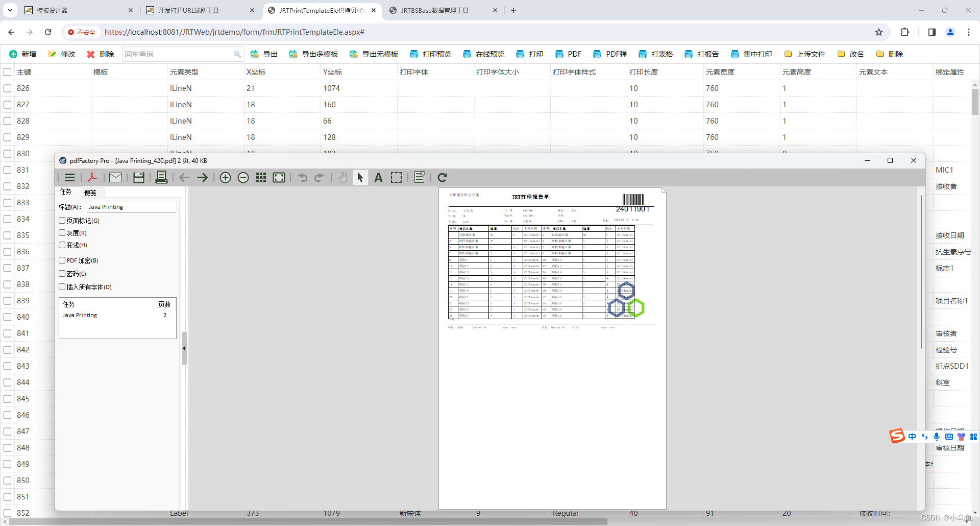Click 导出无模板 export button

374,54
